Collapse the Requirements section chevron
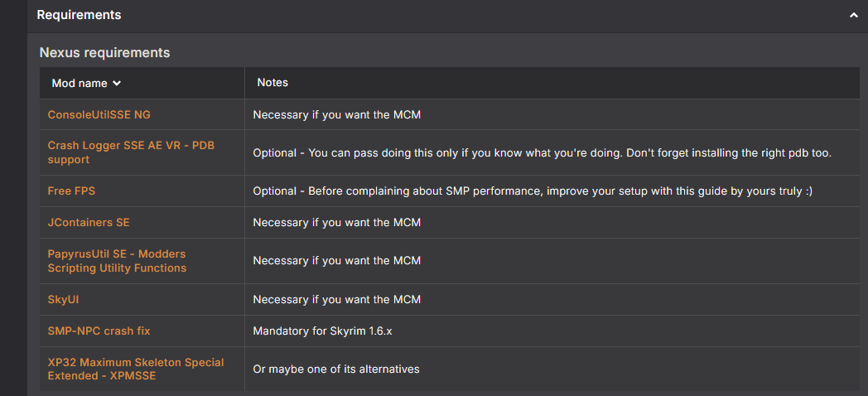 click(853, 15)
